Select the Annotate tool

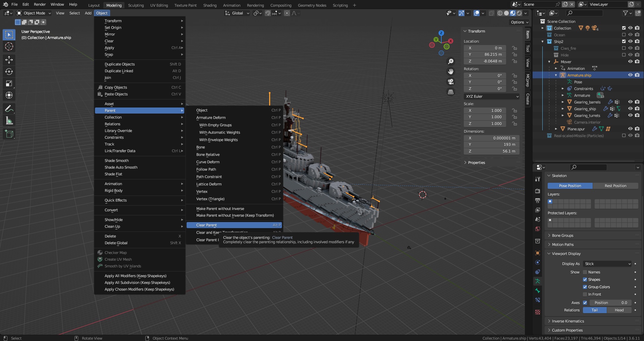click(x=9, y=109)
